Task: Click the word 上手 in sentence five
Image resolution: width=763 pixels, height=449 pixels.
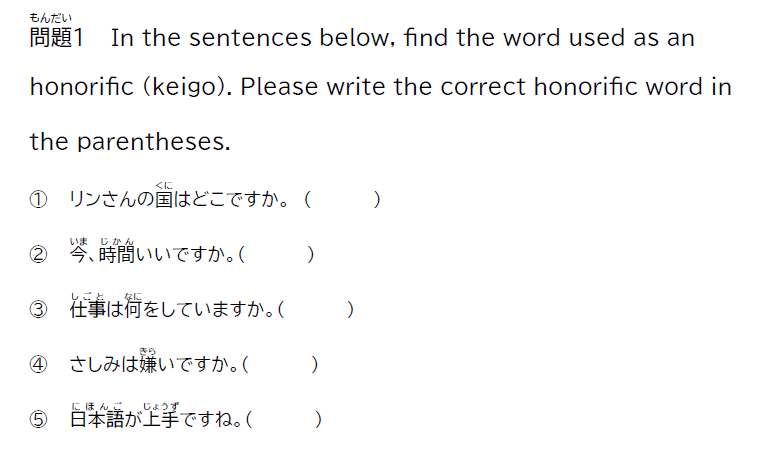Action: tap(162, 419)
